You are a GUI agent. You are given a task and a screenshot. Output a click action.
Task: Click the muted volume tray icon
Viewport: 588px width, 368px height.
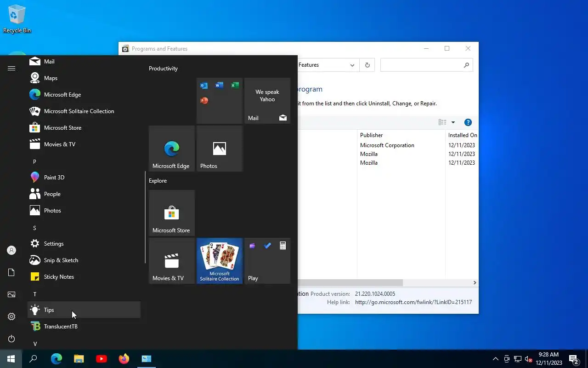click(x=528, y=359)
